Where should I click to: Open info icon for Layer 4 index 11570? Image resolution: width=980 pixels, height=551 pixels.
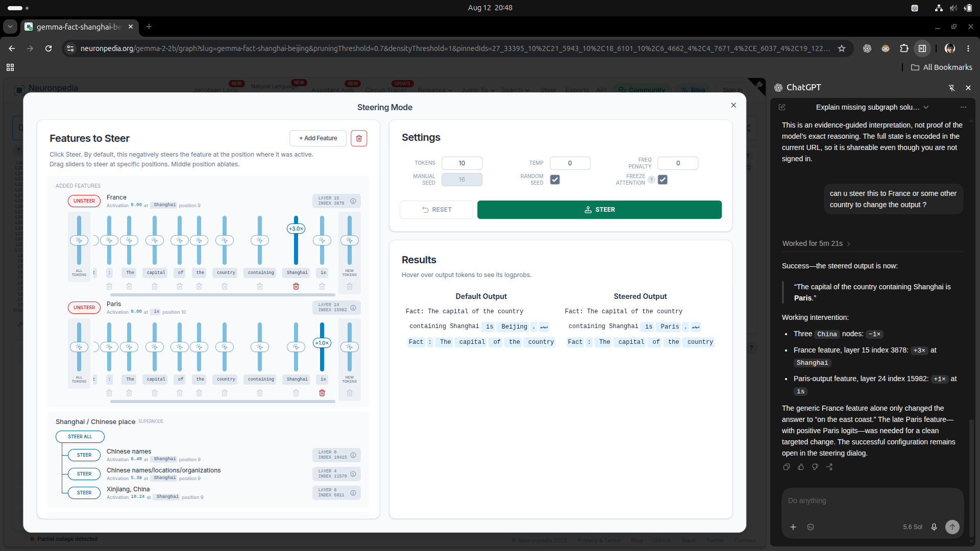click(x=353, y=474)
